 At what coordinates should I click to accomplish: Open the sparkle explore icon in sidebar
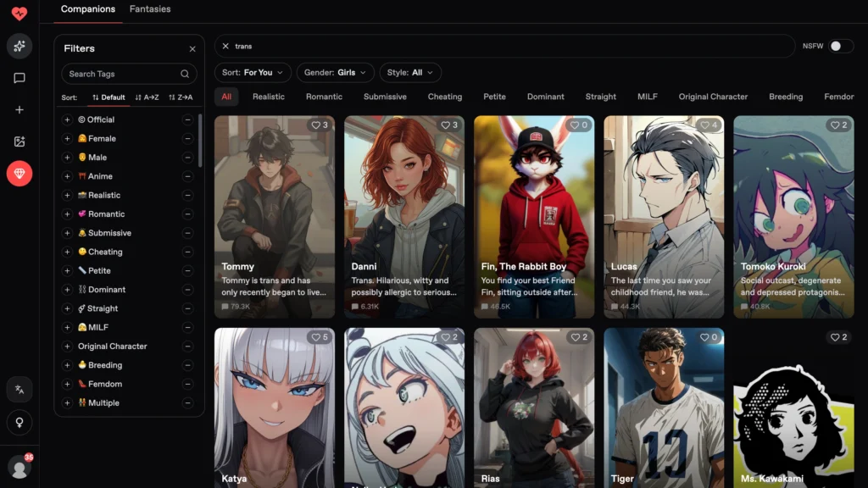click(19, 46)
